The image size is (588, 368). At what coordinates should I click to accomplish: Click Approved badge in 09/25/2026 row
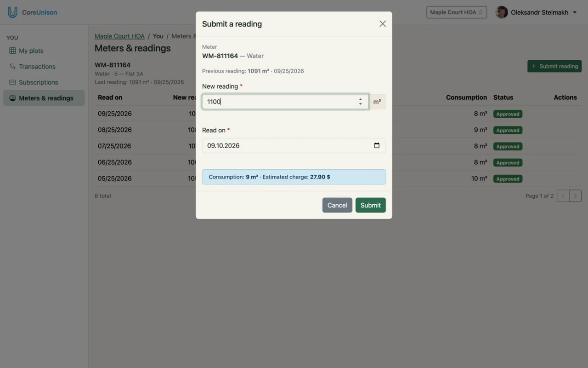(508, 114)
